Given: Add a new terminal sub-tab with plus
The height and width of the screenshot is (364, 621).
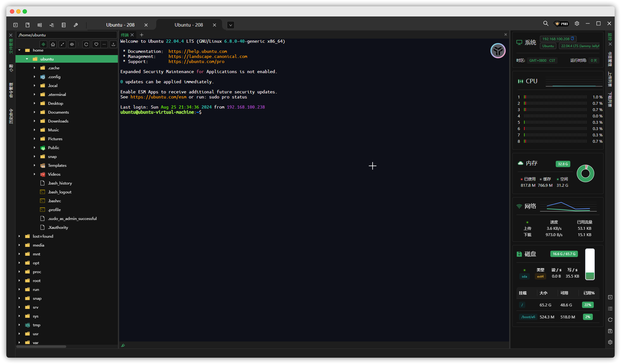Looking at the screenshot, I should pos(142,35).
